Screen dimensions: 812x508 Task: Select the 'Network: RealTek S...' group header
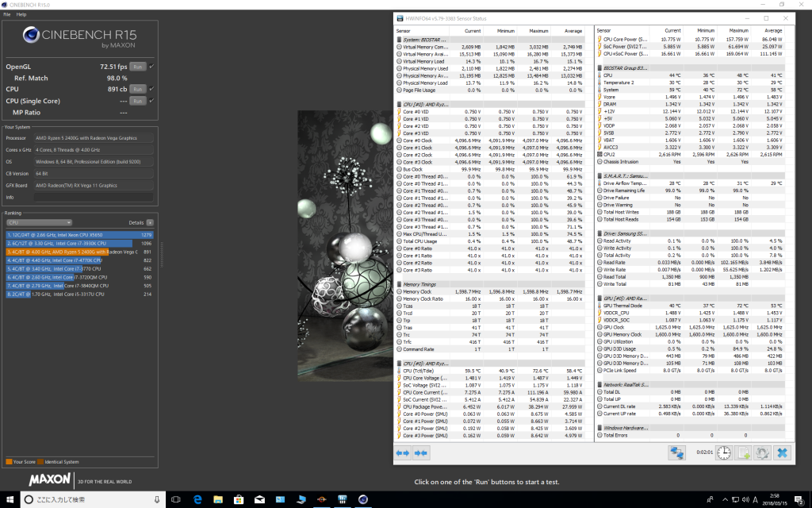click(691, 385)
